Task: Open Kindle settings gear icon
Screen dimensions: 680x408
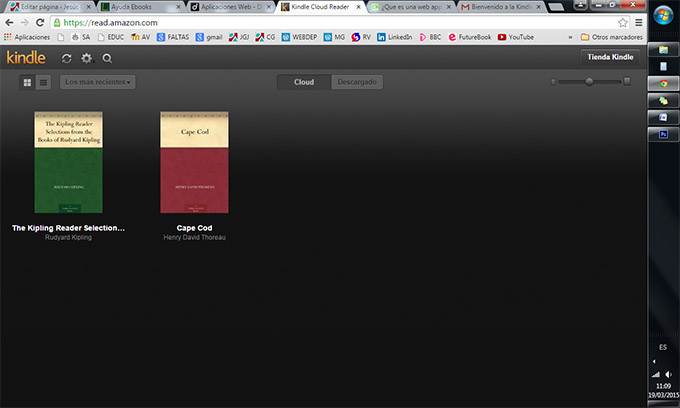Action: 87,58
